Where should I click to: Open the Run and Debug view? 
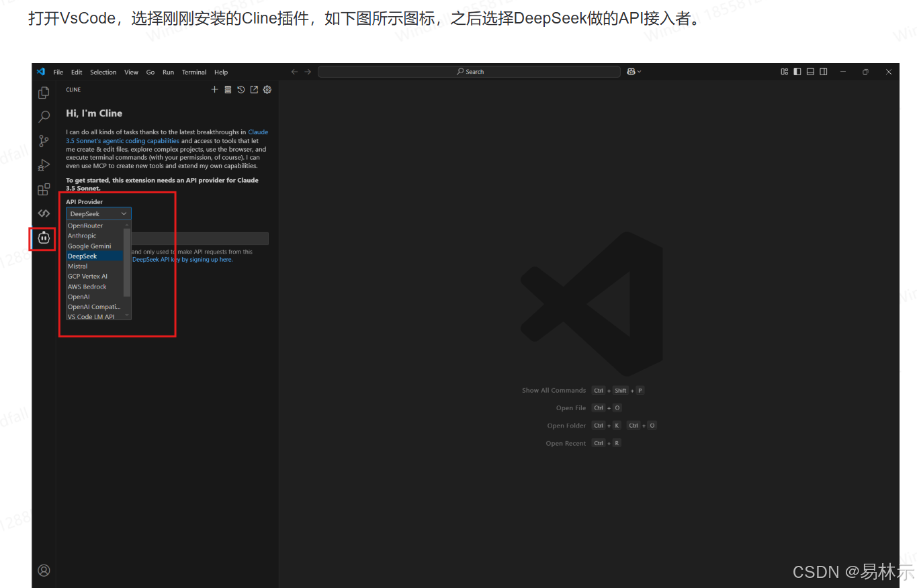44,165
